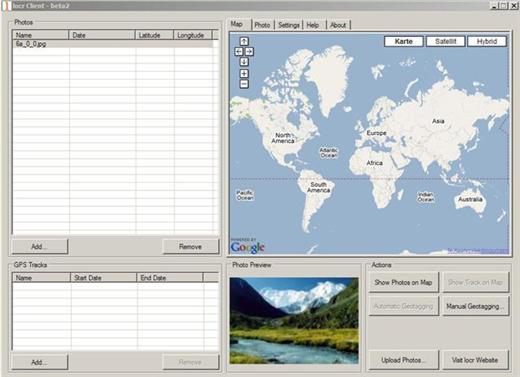Maximize the locr Client window

click(x=504, y=6)
